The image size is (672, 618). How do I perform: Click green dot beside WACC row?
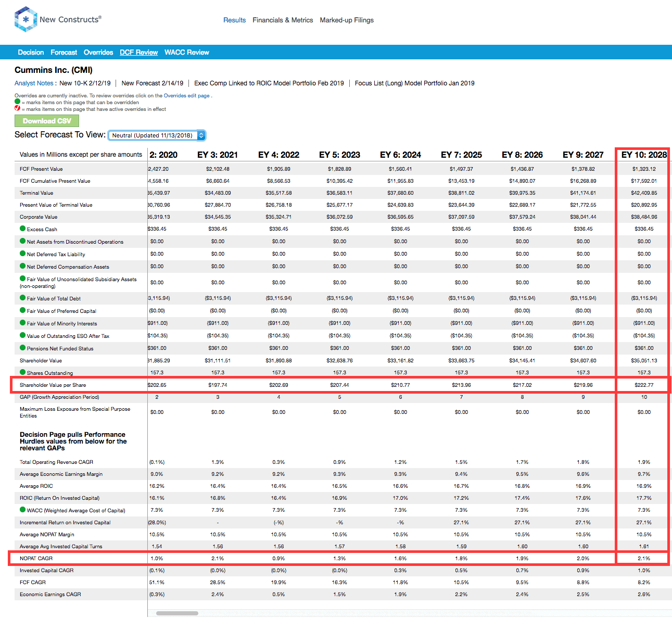click(x=22, y=510)
